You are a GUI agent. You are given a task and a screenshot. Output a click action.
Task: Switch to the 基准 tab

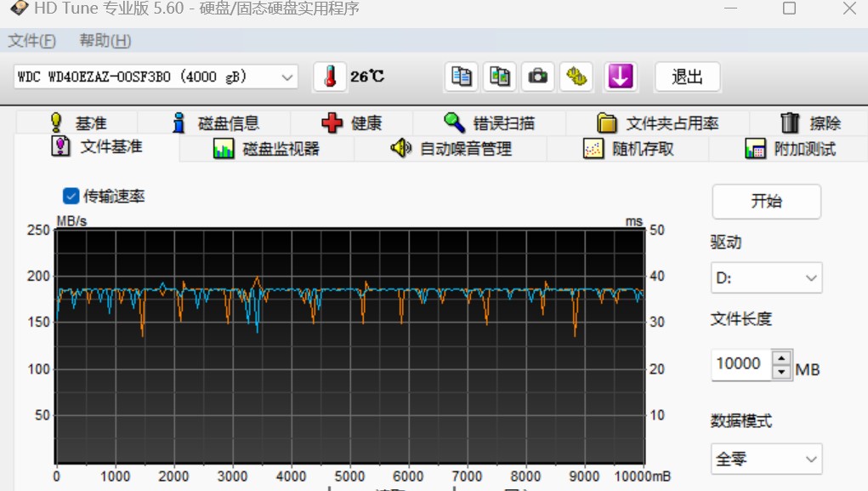tap(77, 123)
